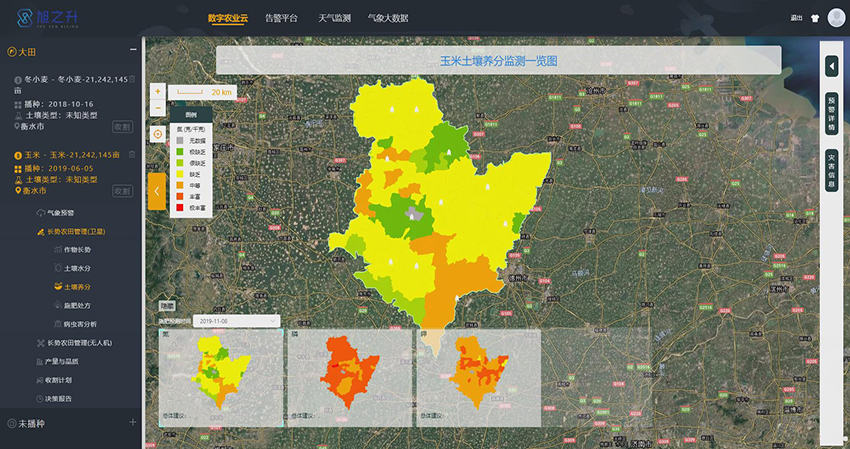Viewport: 850px width, 449px height.
Task: Click the locate/recenter map target icon
Action: (157, 134)
